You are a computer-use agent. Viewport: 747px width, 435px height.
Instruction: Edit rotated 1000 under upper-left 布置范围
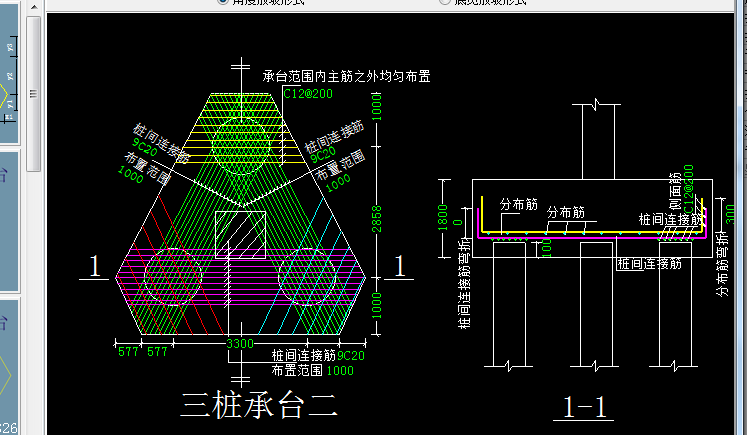(131, 174)
